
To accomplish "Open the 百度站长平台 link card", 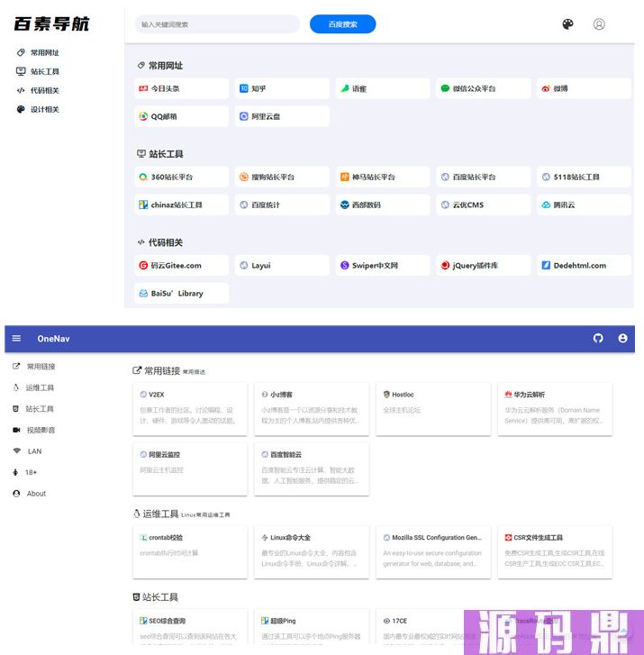I will pyautogui.click(x=483, y=177).
